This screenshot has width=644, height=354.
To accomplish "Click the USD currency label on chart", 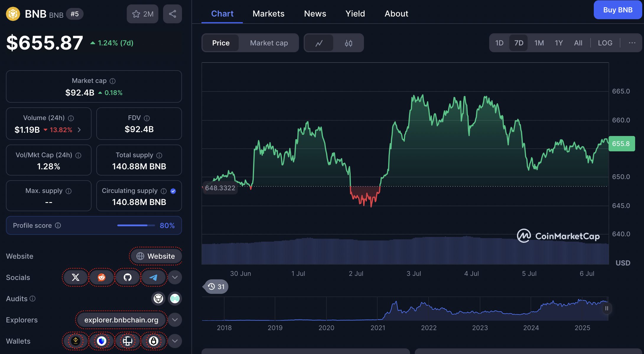I will coord(623,263).
